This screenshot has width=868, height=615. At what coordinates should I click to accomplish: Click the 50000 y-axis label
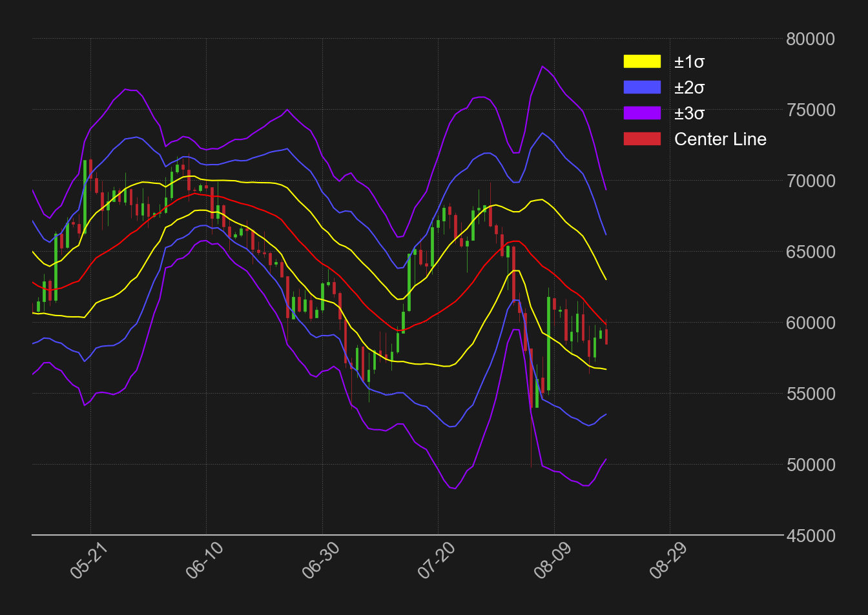tap(811, 465)
